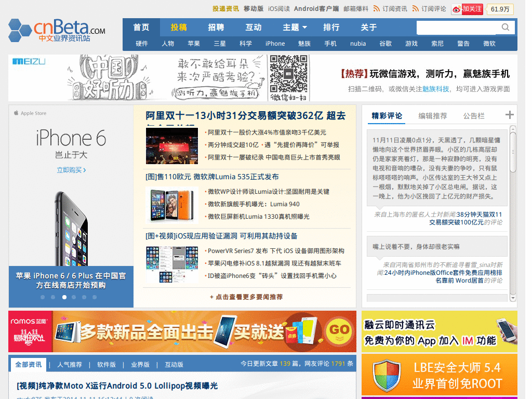This screenshot has width=532, height=399.
Task: Click the RSS icon beside 订阅评论
Action: [x=415, y=8]
